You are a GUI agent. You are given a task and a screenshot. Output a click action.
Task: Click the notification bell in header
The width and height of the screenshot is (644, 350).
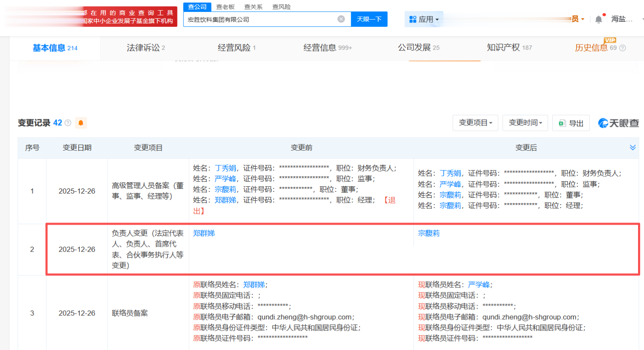coord(599,19)
